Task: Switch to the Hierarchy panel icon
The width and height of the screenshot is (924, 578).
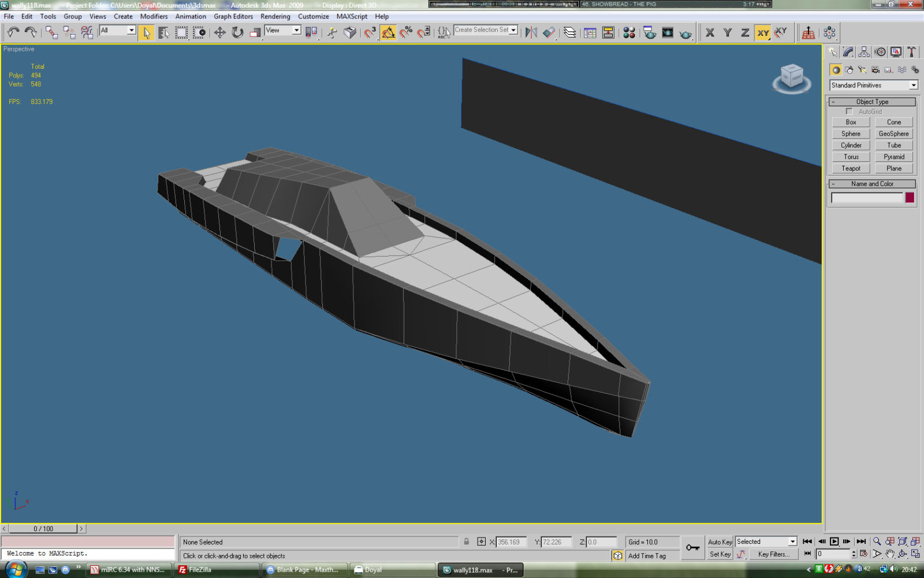Action: [864, 52]
